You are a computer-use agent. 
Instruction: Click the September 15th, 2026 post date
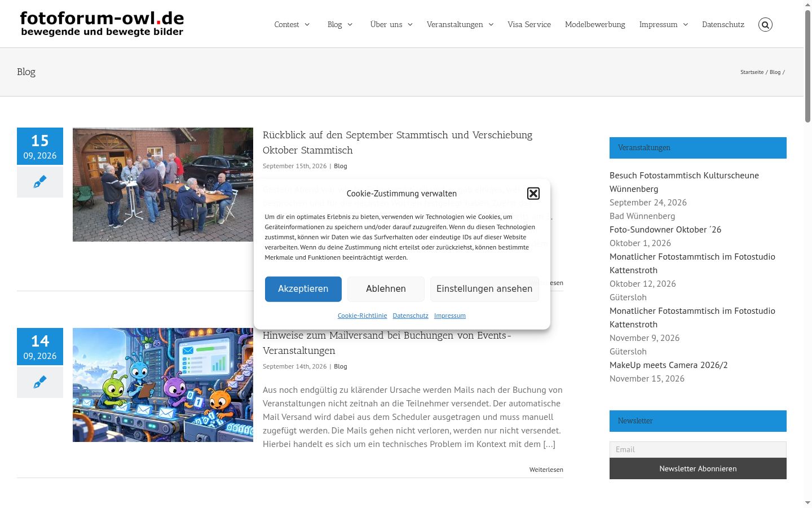294,166
